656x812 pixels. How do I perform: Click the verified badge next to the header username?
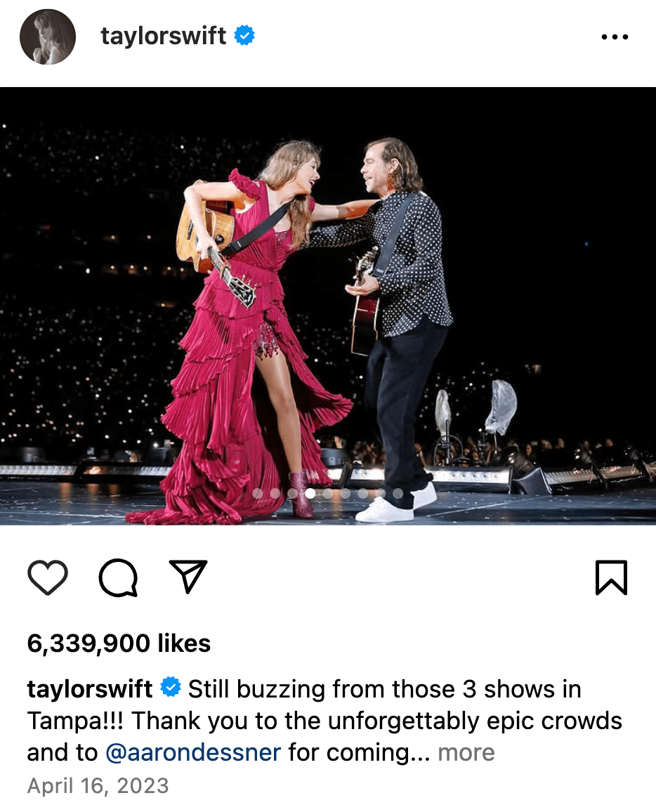[244, 35]
